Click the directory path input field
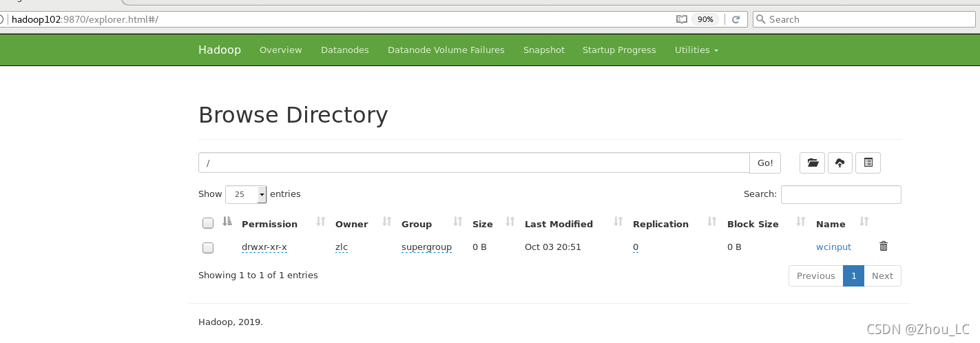Viewport: 980px width, 343px height. (474, 163)
